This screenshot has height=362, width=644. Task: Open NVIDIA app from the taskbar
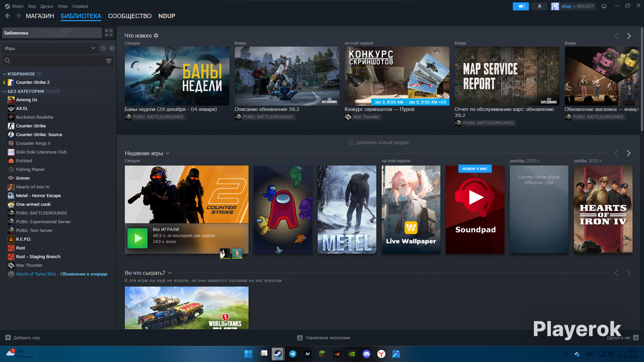pyautogui.click(x=352, y=354)
